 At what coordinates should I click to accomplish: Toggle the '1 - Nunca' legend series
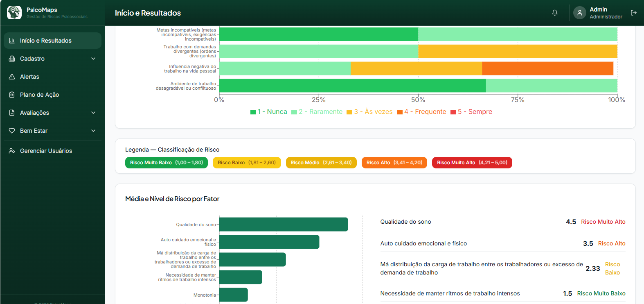tap(269, 112)
